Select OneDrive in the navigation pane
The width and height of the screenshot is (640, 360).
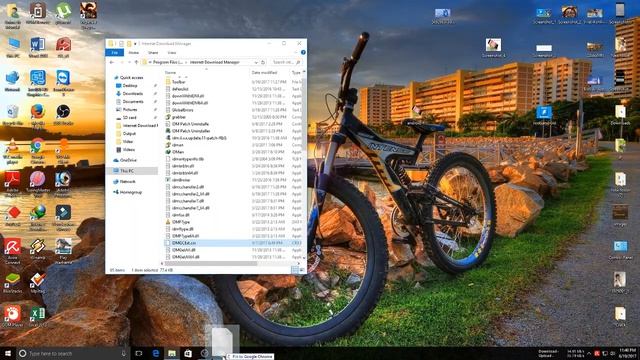129,160
